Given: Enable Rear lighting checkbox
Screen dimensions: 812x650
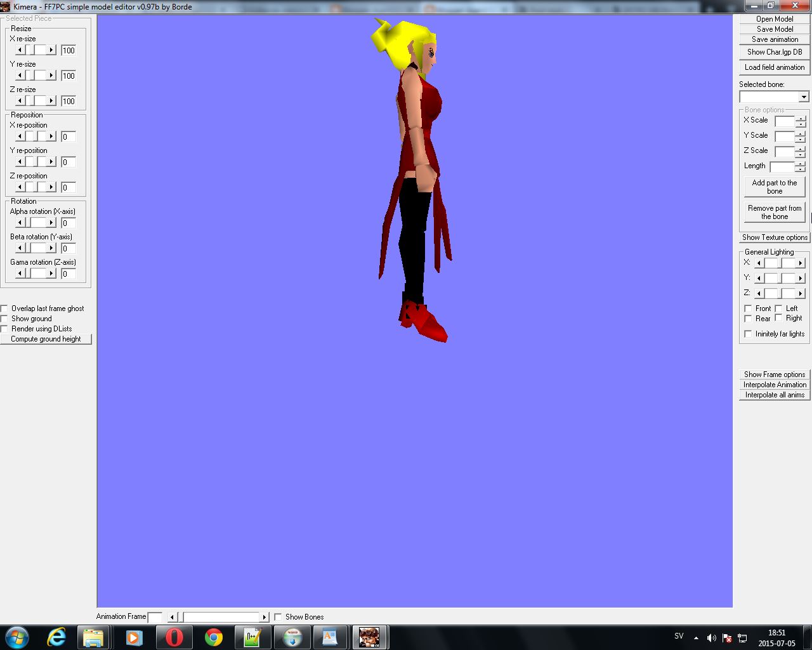Looking at the screenshot, I should 748,319.
